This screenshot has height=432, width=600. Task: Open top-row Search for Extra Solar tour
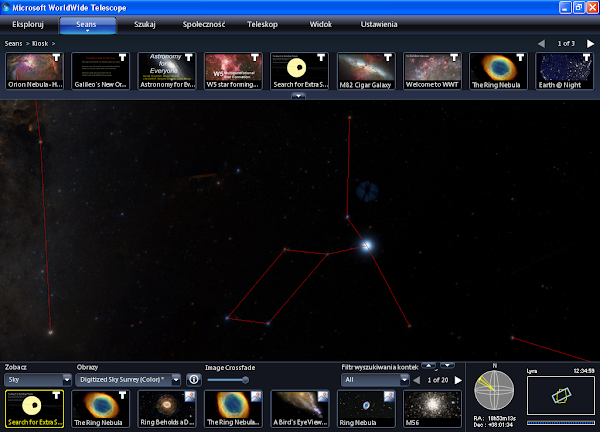click(x=299, y=71)
